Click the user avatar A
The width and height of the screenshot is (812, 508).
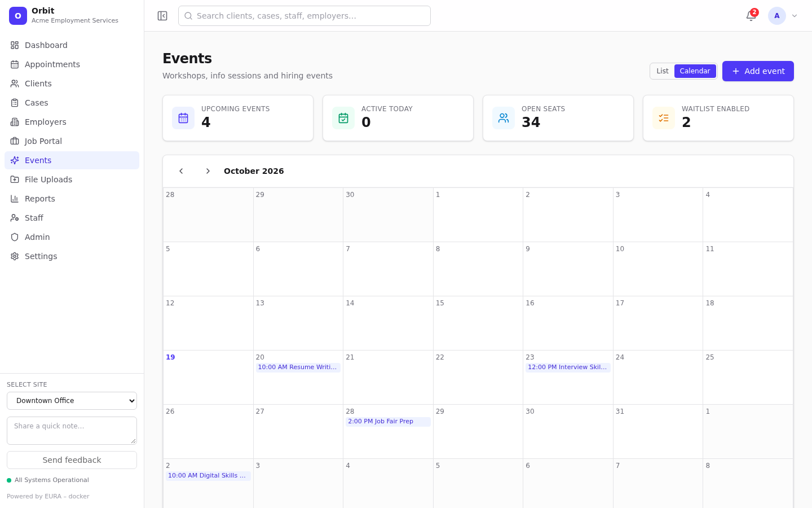(x=777, y=16)
